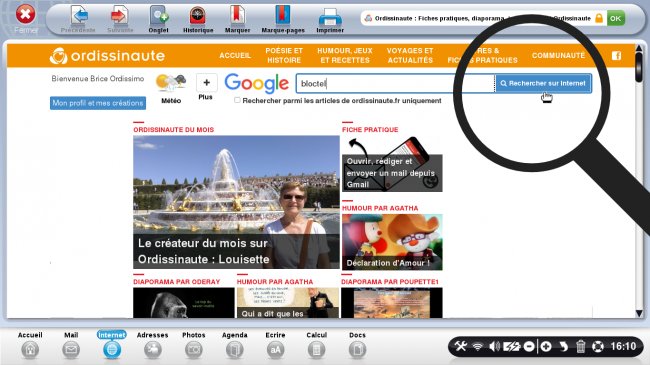Open the Agenda calendar icon

click(x=235, y=350)
